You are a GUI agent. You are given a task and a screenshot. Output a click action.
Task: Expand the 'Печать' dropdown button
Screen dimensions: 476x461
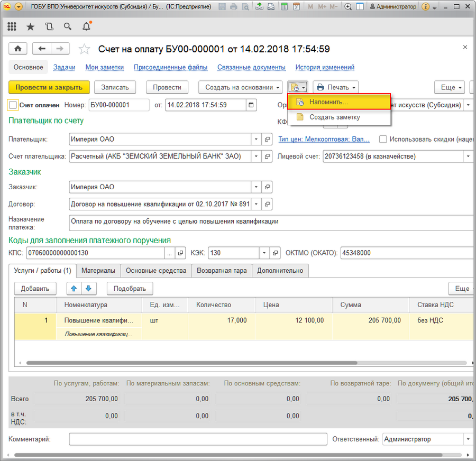(x=336, y=87)
